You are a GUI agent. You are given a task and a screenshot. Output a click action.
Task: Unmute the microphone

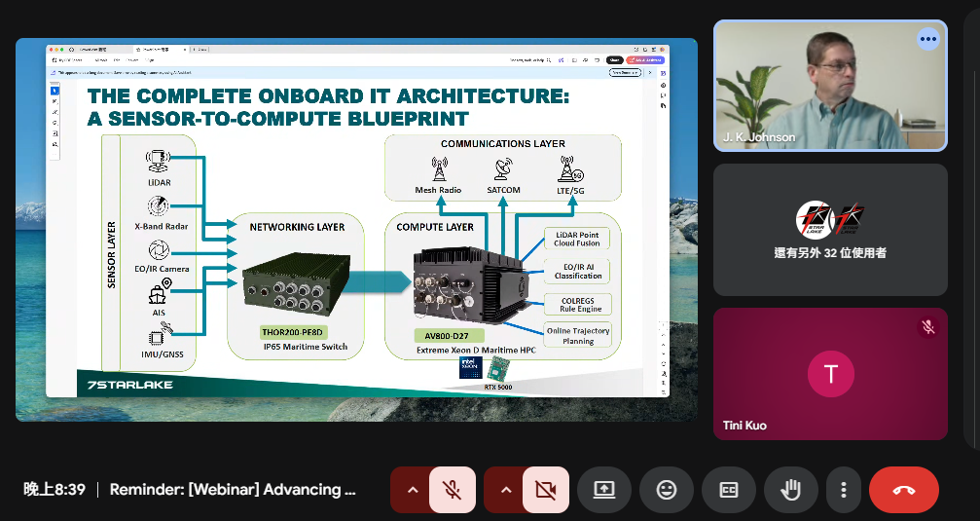[453, 490]
